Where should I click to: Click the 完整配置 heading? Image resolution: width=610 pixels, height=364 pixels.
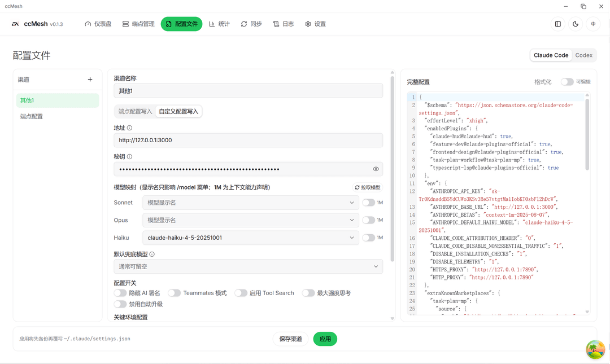(418, 82)
